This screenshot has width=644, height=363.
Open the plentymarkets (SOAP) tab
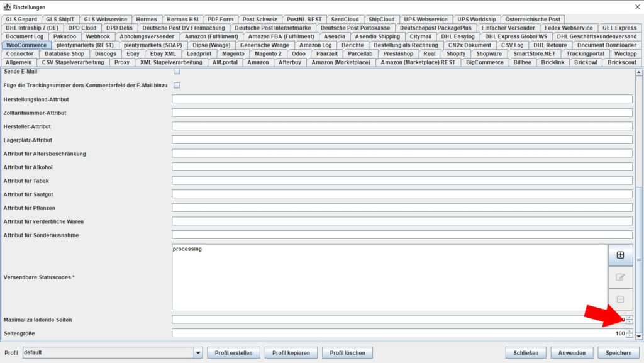click(153, 45)
